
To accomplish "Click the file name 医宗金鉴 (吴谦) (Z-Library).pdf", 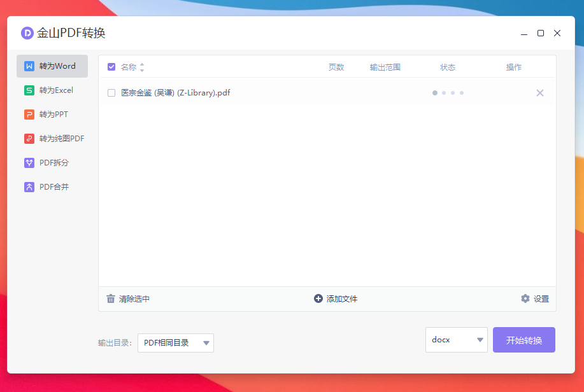I will coord(175,93).
